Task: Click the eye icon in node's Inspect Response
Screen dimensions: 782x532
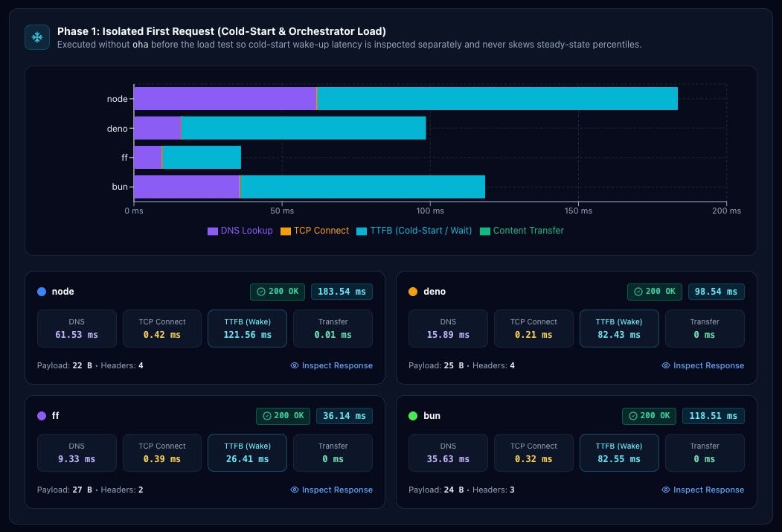Action: click(x=294, y=365)
